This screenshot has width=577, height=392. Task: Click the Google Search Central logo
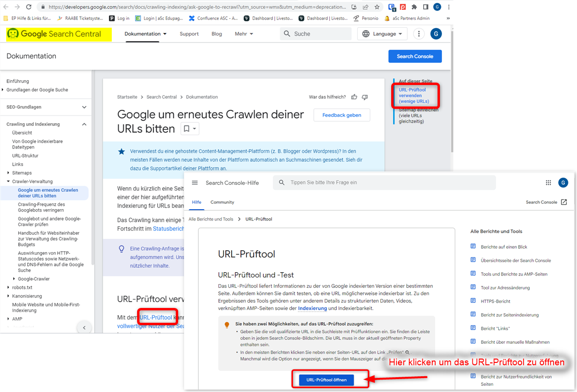59,34
